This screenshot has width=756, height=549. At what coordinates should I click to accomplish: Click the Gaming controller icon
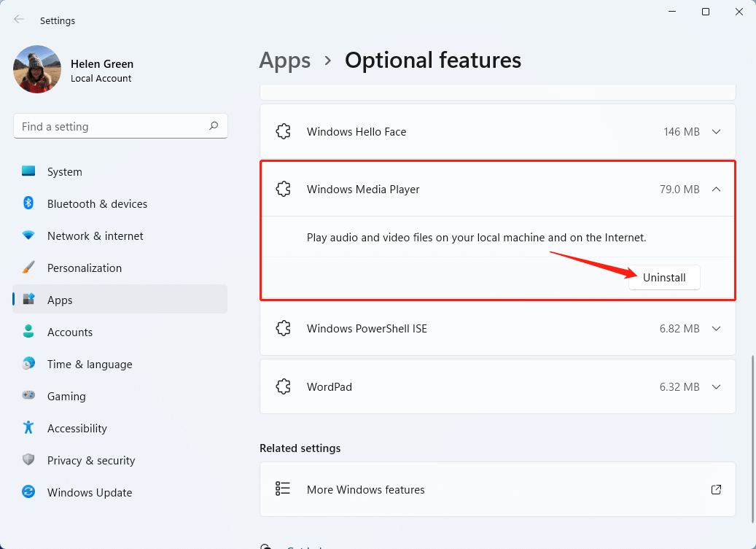[28, 395]
